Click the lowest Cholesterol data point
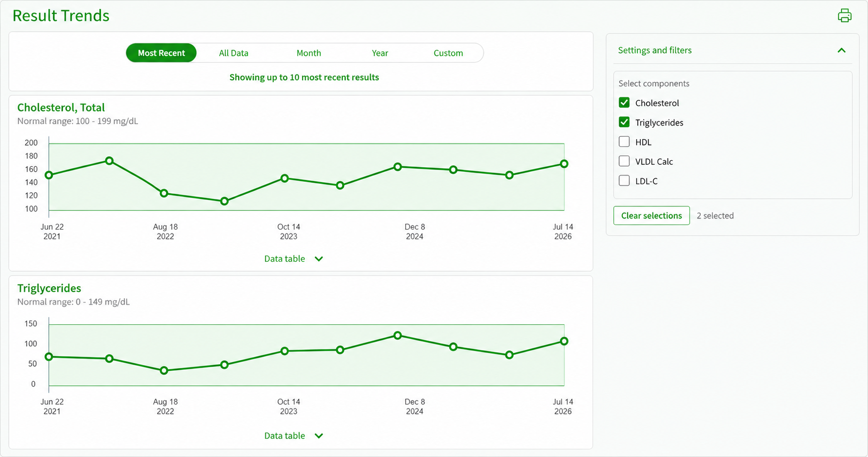The image size is (868, 457). coord(225,201)
